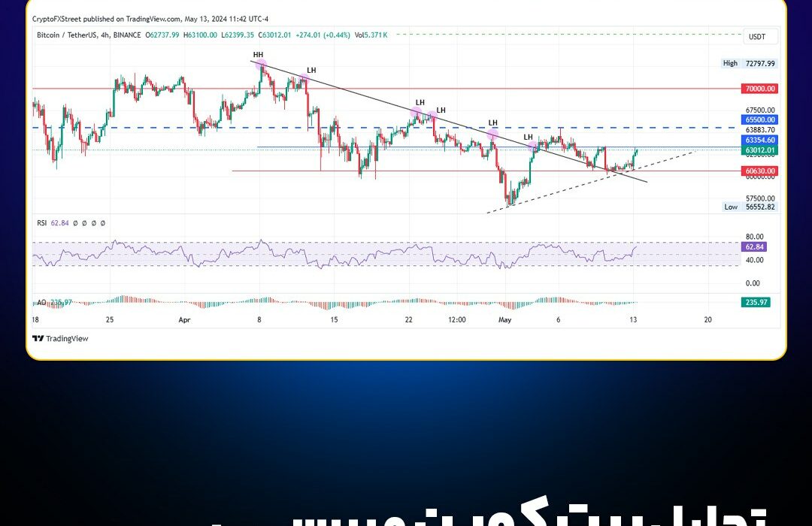The image size is (812, 526).
Task: Click the 0.00 RSI scale value
Action: click(752, 283)
